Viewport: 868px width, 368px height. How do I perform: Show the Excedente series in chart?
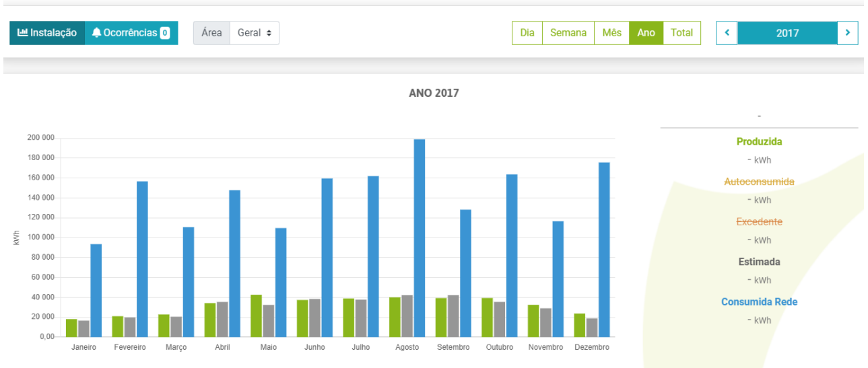pos(759,222)
